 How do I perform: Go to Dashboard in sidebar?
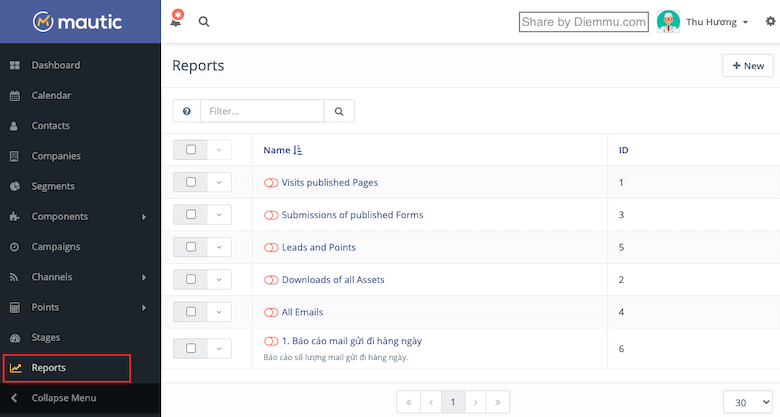(56, 65)
